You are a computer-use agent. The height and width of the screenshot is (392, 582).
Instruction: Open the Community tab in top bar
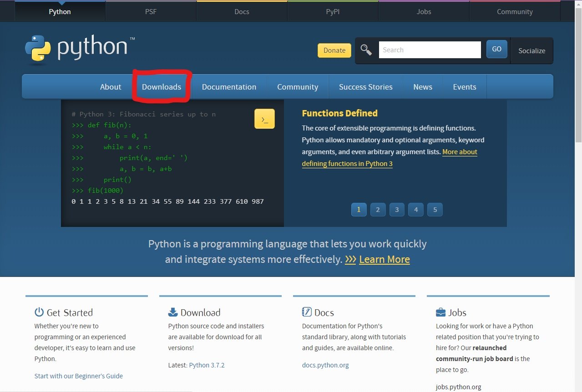515,12
